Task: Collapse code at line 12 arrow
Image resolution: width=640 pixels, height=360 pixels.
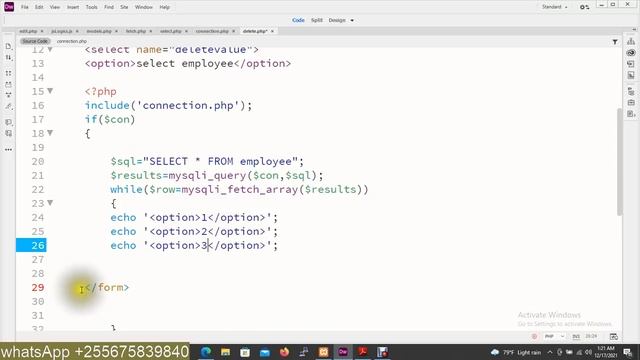Action: tap(50, 49)
